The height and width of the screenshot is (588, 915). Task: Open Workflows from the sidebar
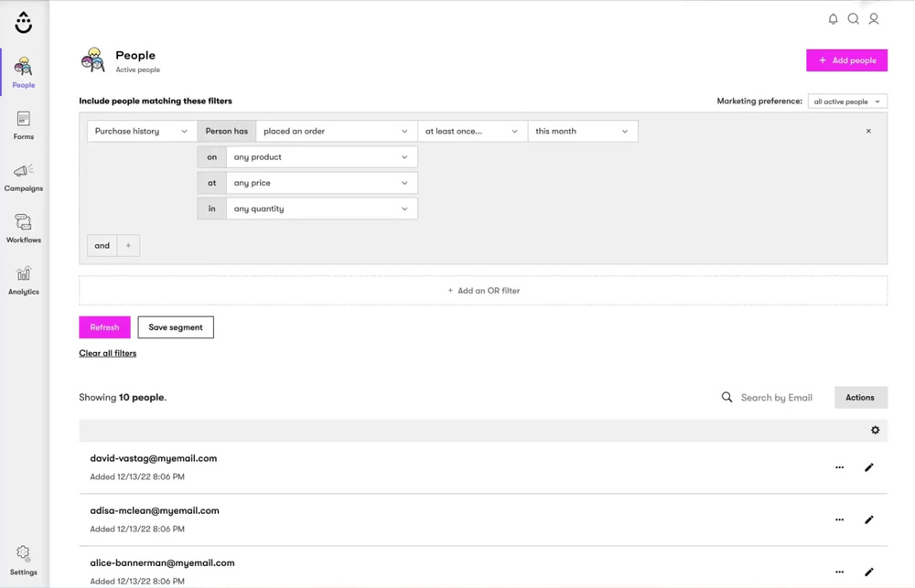pyautogui.click(x=24, y=229)
